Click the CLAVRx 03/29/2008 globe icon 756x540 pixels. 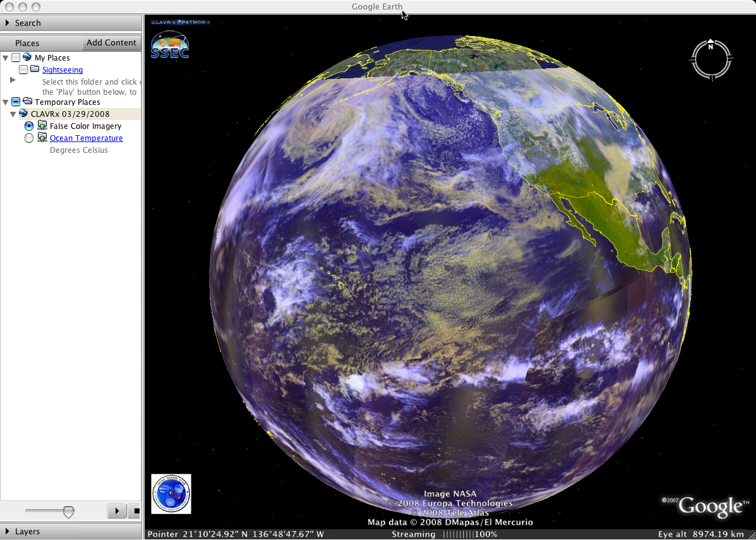click(23, 114)
